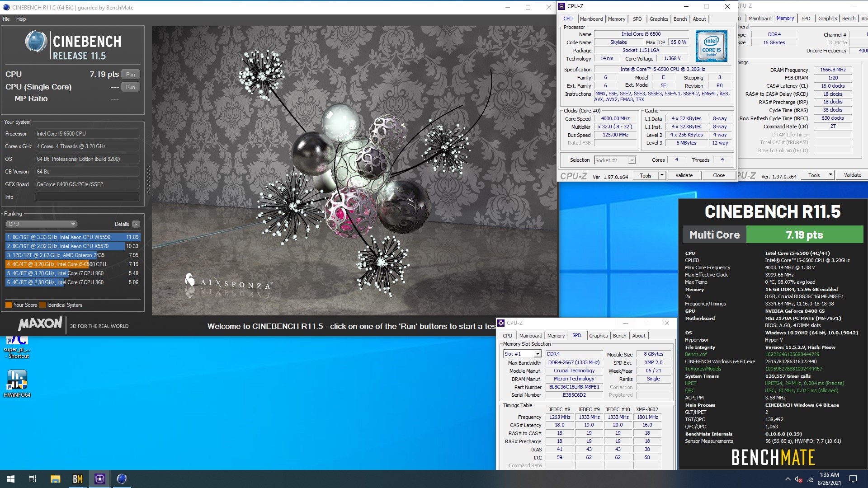The width and height of the screenshot is (868, 488).
Task: Click the HPET timer entry in BenchMate
Action: tap(690, 383)
